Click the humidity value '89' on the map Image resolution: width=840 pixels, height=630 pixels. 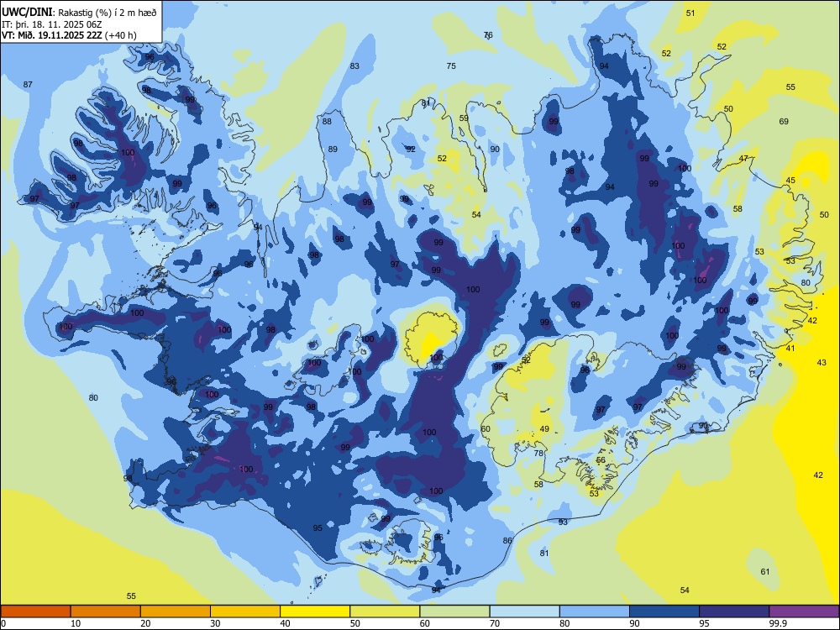333,149
